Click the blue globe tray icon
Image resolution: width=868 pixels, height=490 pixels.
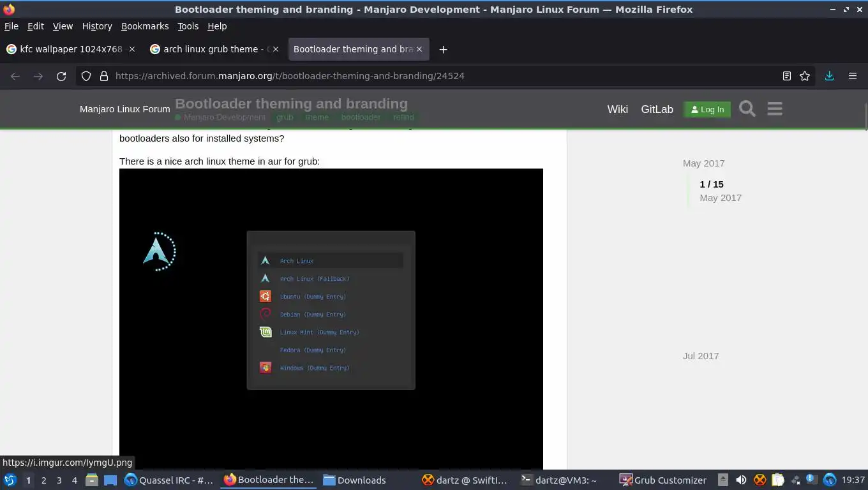click(x=830, y=480)
